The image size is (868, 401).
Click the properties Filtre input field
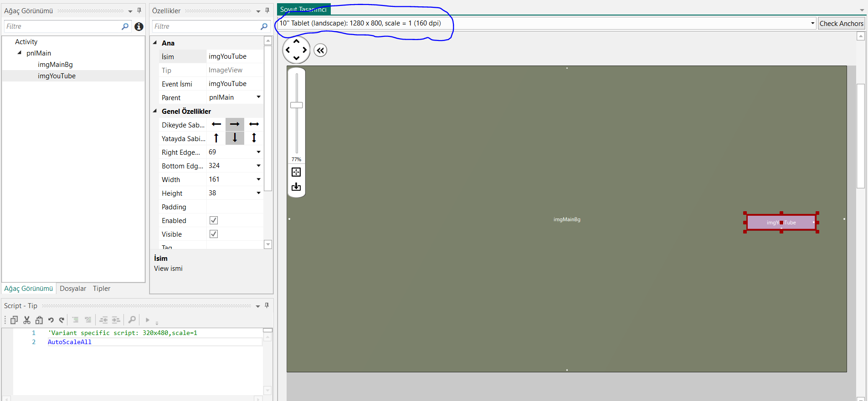click(206, 26)
